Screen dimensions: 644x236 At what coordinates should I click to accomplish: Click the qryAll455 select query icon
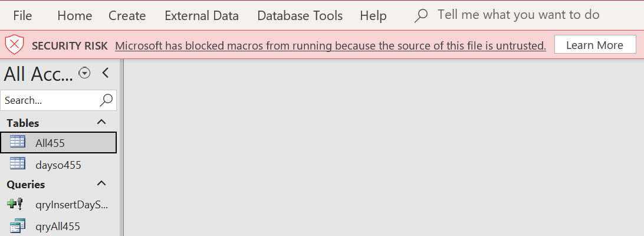tap(18, 225)
